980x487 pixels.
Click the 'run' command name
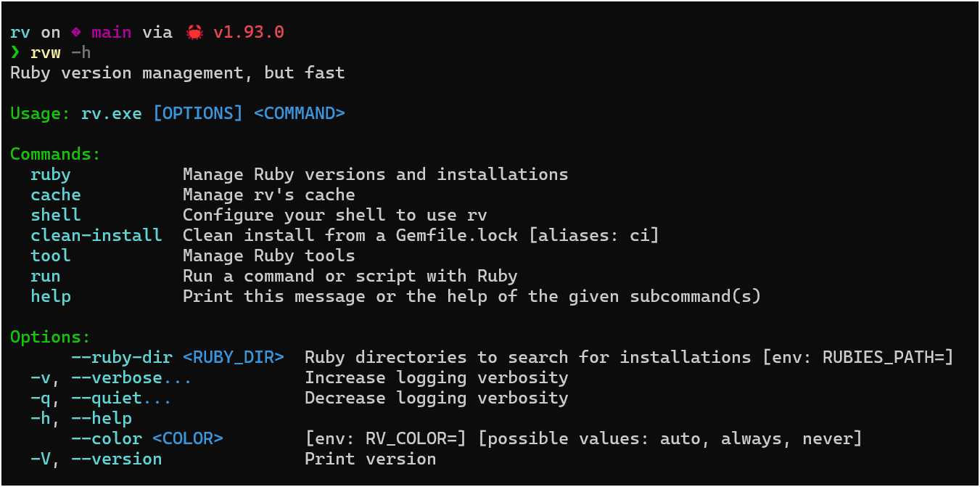pyautogui.click(x=46, y=277)
